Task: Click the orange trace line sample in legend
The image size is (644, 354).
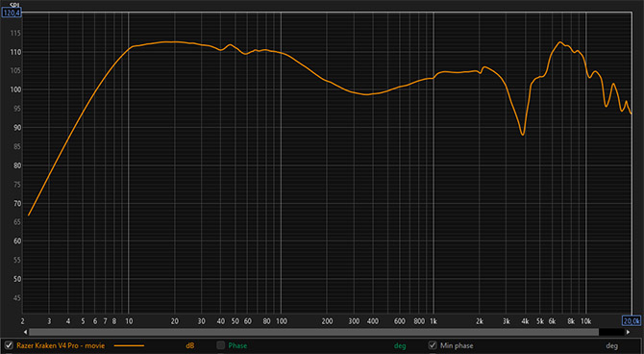Action: pos(129,345)
